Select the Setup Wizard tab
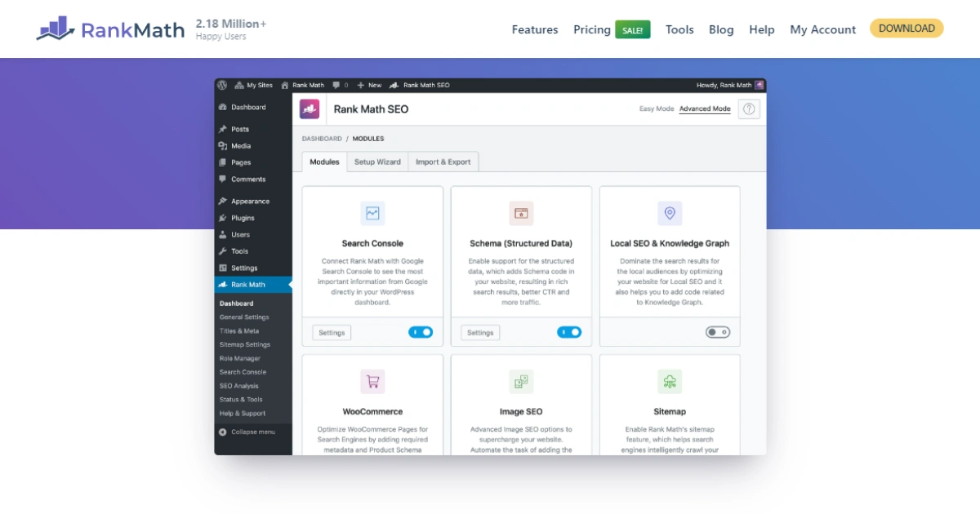Image resolution: width=980 pixels, height=514 pixels. 377,162
